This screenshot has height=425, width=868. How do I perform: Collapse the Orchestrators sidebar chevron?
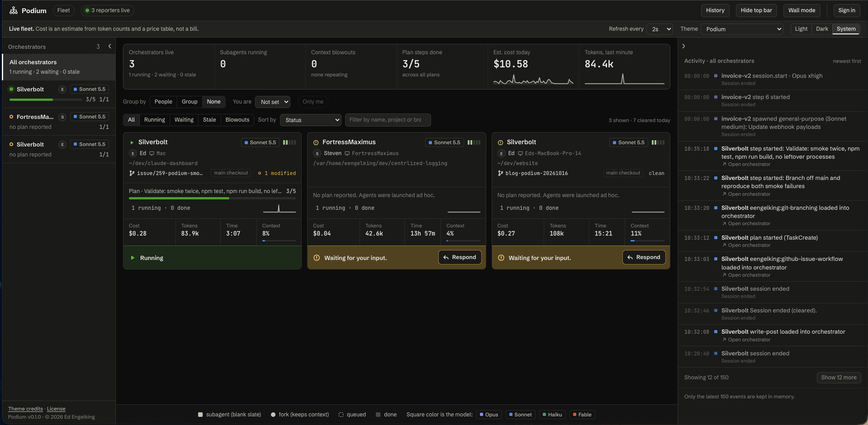109,46
